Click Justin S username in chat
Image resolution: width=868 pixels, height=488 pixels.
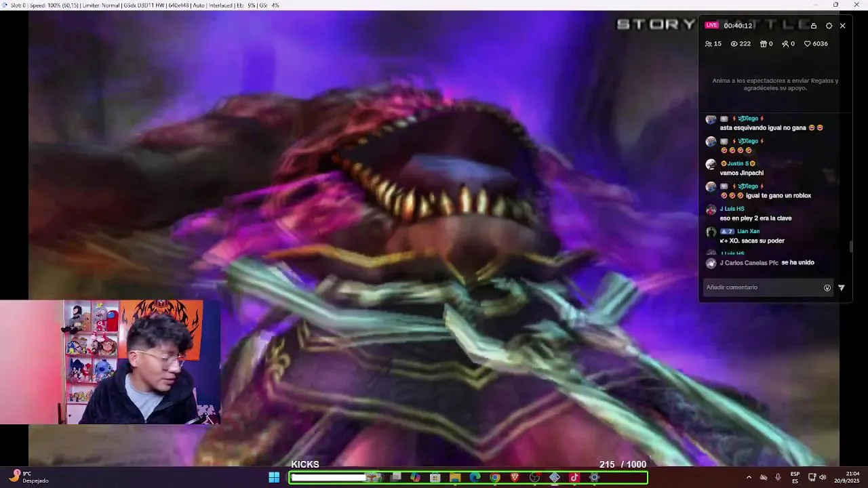click(x=738, y=163)
